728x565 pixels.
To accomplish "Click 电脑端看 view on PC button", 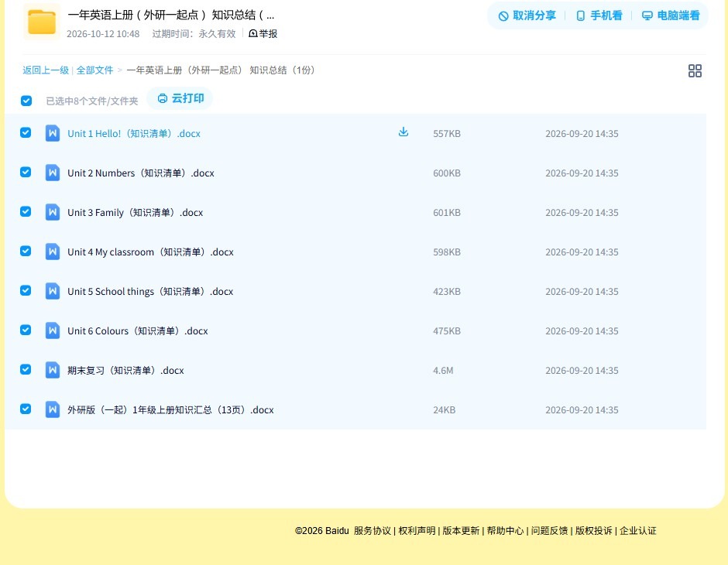I will [671, 15].
